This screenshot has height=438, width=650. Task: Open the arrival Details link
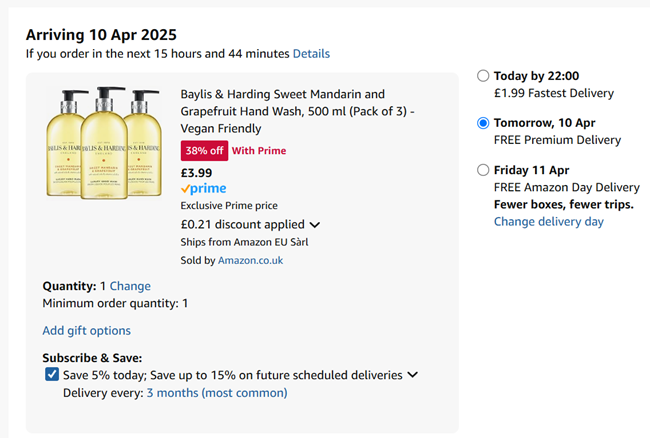pyautogui.click(x=311, y=54)
